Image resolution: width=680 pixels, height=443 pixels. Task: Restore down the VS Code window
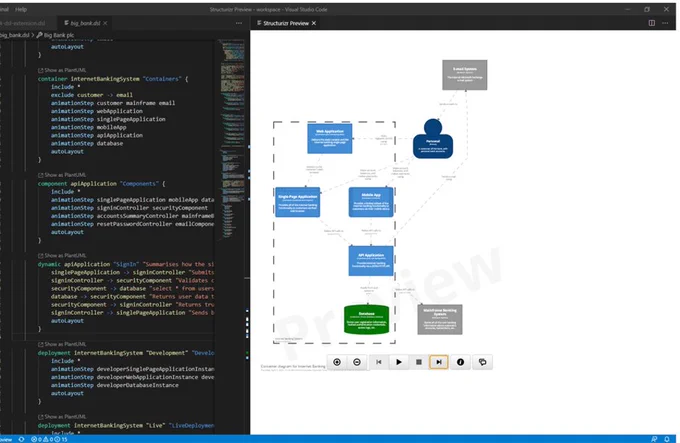click(647, 9)
